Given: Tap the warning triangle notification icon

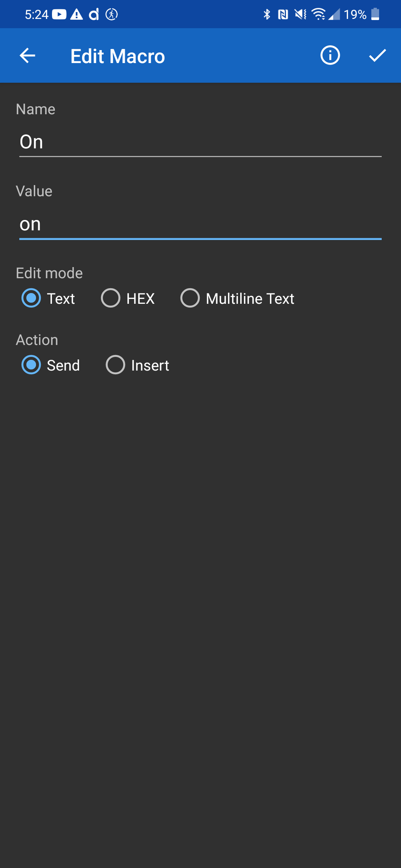Looking at the screenshot, I should point(77,14).
